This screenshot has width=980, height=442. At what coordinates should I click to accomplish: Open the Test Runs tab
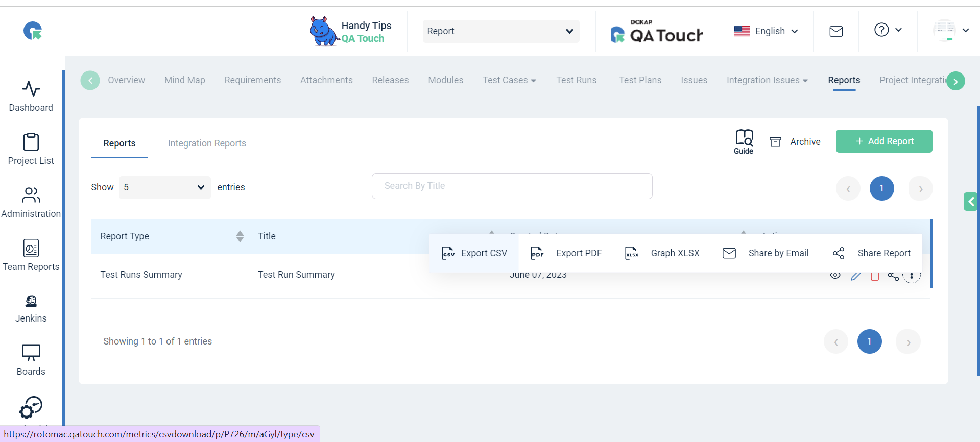tap(577, 80)
